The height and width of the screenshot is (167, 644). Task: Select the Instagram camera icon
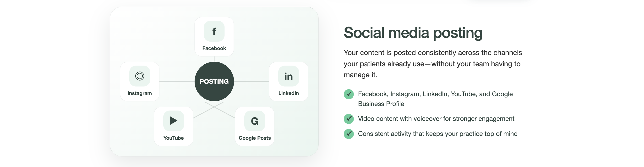point(140,76)
